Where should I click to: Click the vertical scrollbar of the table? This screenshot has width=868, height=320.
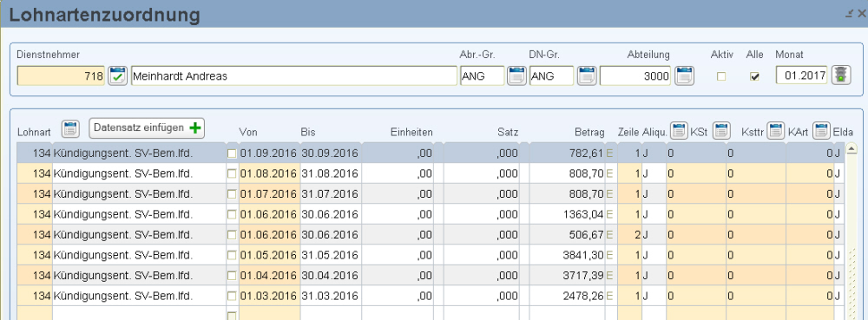tap(852, 232)
